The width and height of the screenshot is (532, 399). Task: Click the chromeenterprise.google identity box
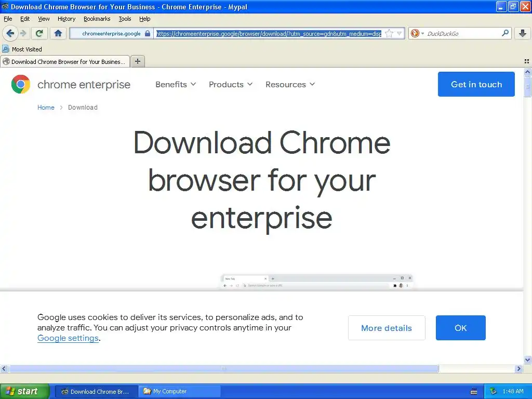(111, 33)
